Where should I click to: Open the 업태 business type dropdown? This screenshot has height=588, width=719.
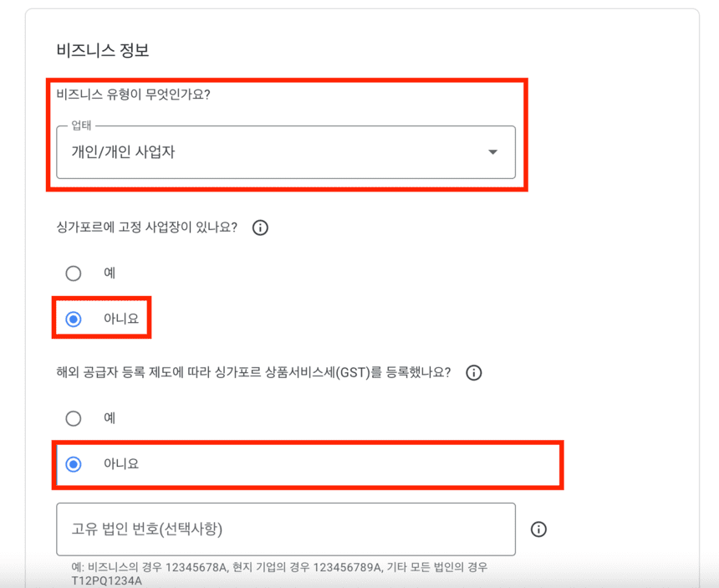pyautogui.click(x=286, y=153)
